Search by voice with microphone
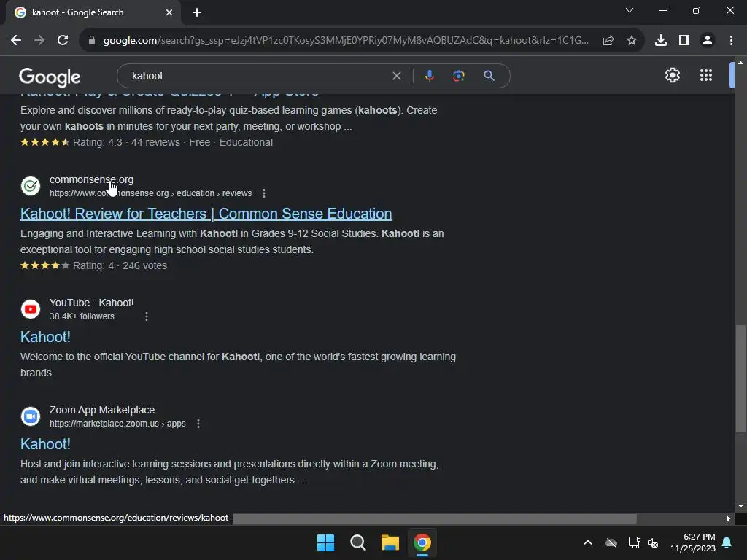Image resolution: width=747 pixels, height=560 pixels. 429,76
